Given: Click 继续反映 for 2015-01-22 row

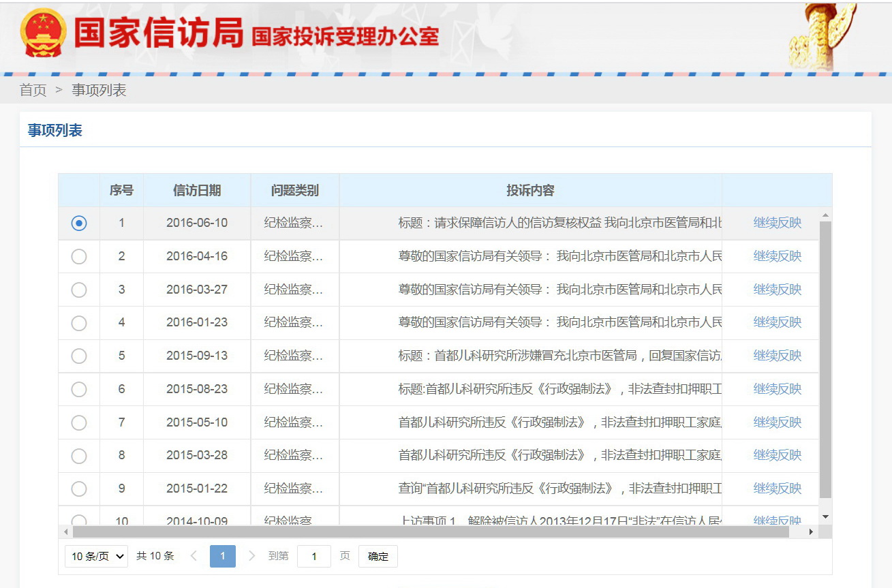Looking at the screenshot, I should [x=778, y=489].
